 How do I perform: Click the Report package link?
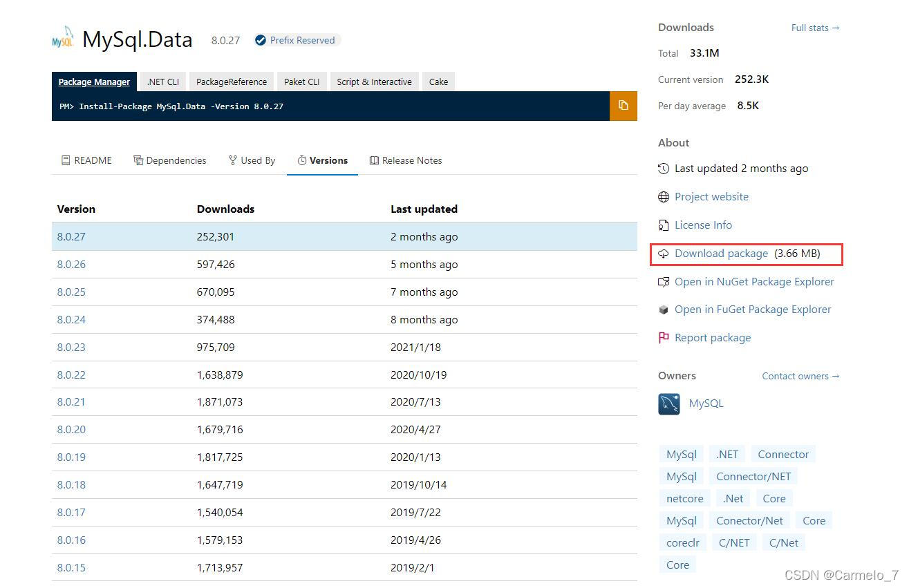pyautogui.click(x=713, y=338)
